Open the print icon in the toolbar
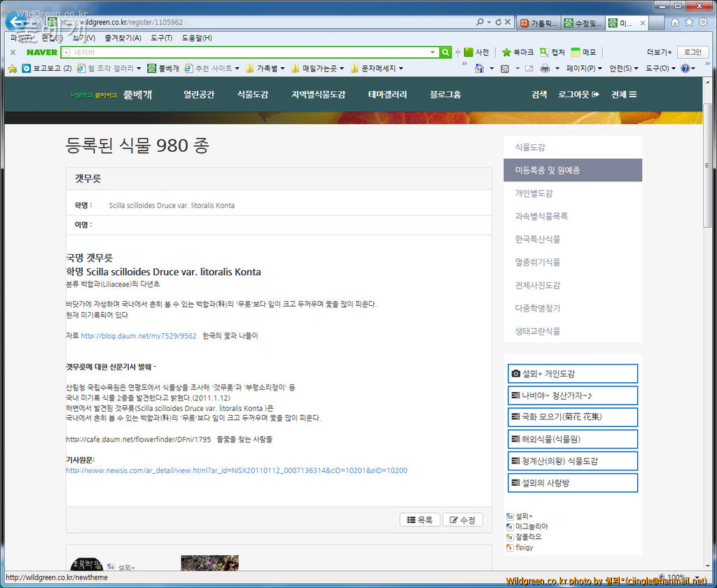Viewport: 717px width, 588px height. pyautogui.click(x=545, y=68)
